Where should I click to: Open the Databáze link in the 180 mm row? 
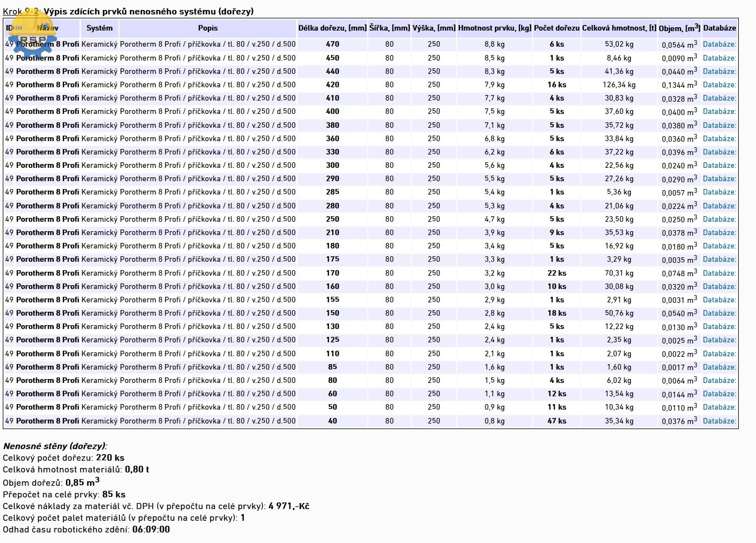point(719,246)
